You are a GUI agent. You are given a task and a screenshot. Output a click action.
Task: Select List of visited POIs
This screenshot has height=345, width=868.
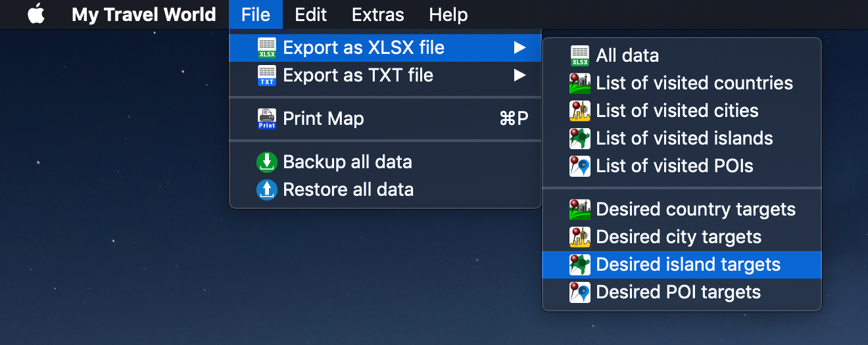click(x=682, y=166)
